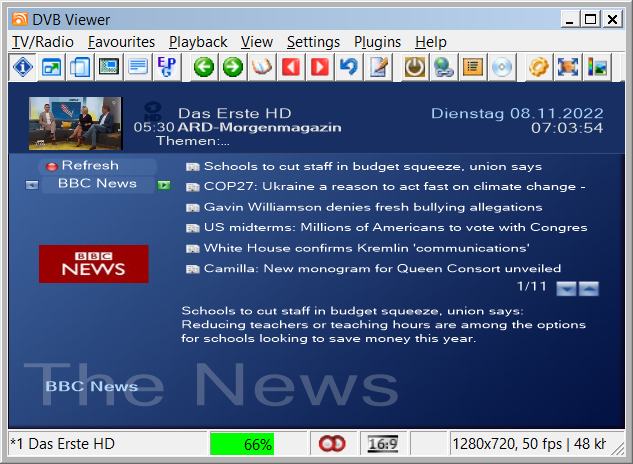The width and height of the screenshot is (633, 464).
Task: Click the '*1 Das Erste HD' status bar entry
Action: 63,444
